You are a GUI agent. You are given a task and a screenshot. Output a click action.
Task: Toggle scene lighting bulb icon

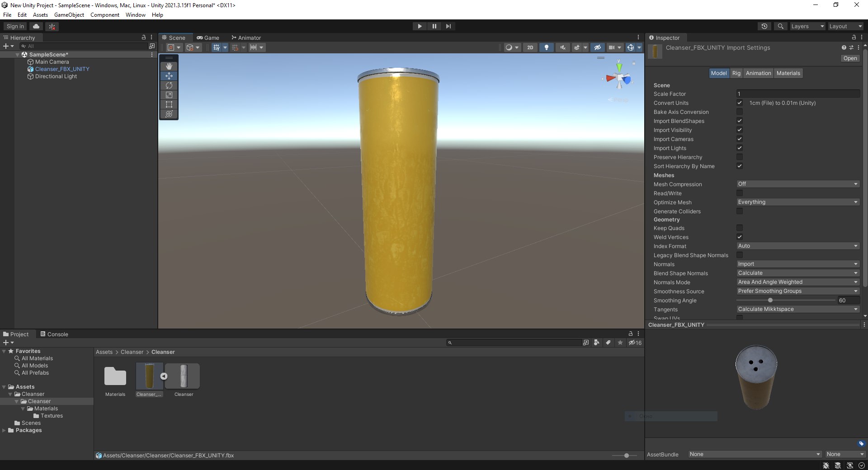tap(546, 47)
